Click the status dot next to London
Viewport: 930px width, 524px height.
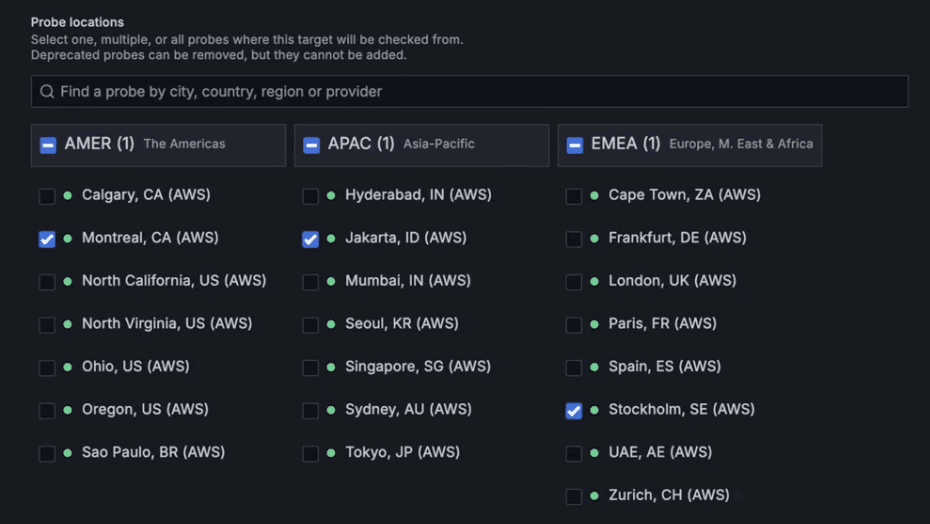[594, 281]
